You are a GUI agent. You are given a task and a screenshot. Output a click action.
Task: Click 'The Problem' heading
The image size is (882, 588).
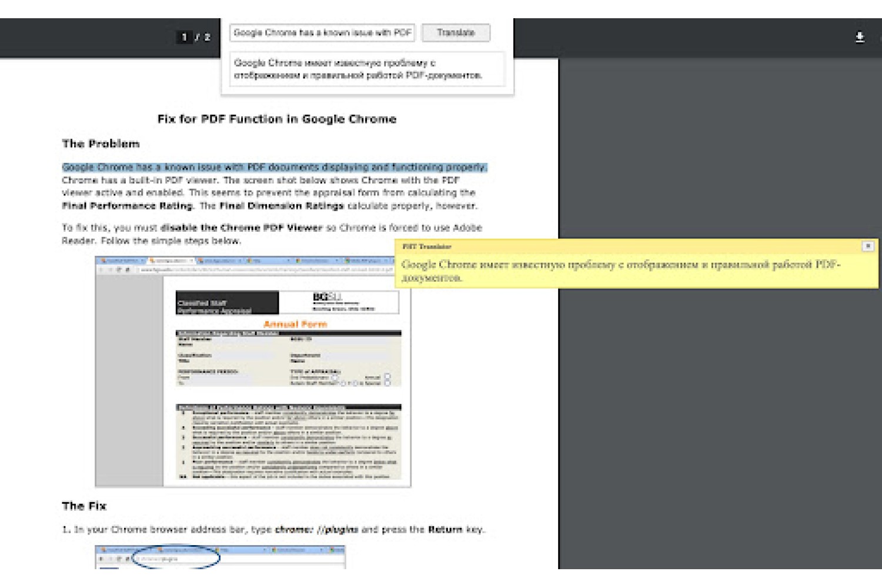point(101,144)
